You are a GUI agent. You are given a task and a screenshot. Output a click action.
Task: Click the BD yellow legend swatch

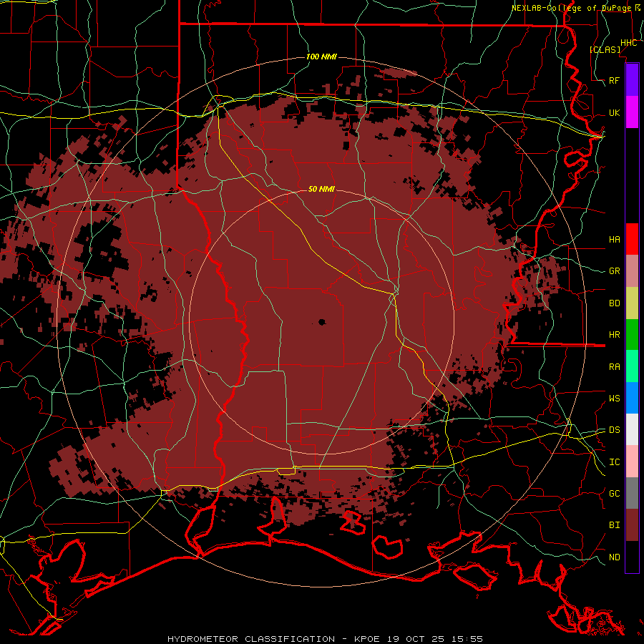coord(632,303)
